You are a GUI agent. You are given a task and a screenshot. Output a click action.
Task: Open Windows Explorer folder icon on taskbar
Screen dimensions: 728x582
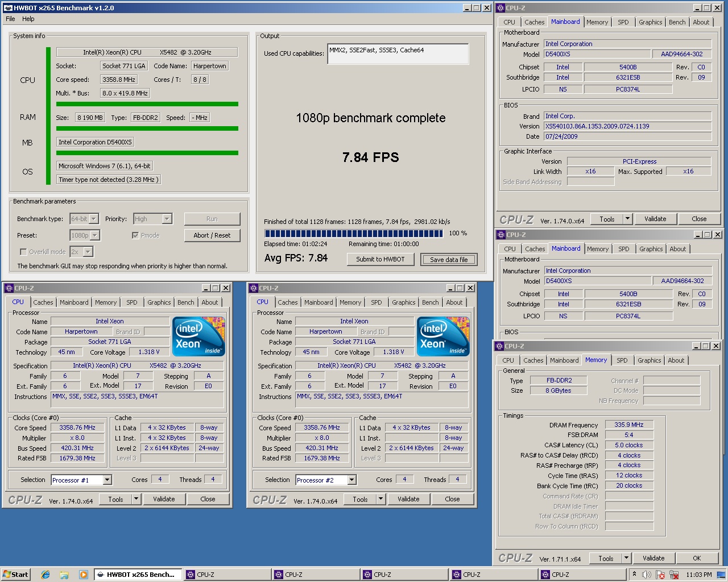point(64,575)
